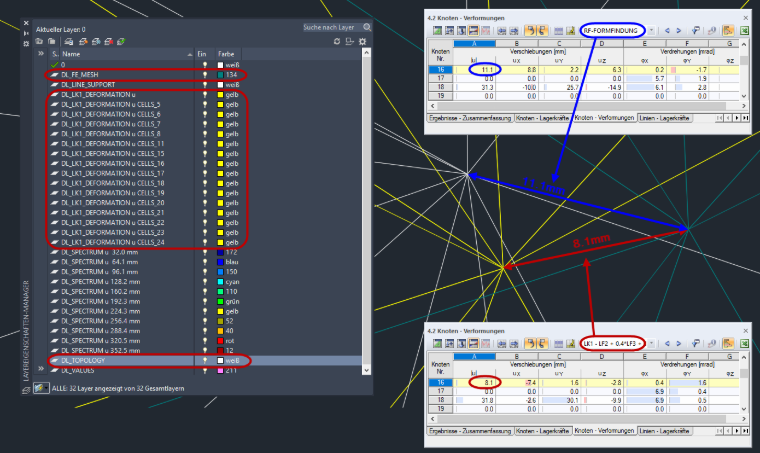Image resolution: width=760 pixels, height=453 pixels.
Task: Turn off the DL_FE_MESH layer light bulb
Action: [205, 75]
